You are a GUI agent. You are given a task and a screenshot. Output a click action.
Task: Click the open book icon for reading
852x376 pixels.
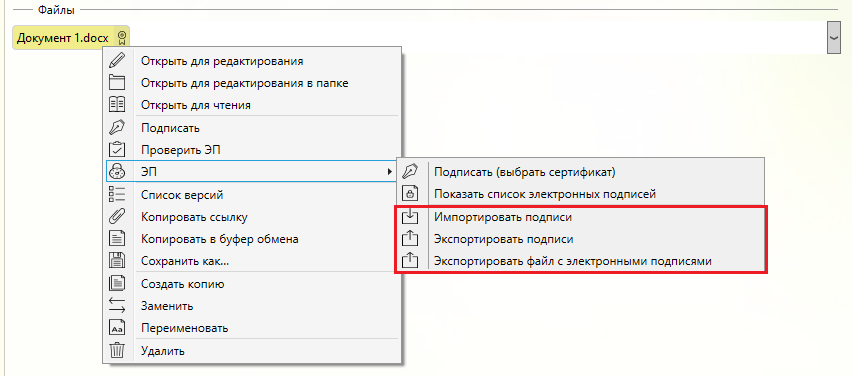coord(117,105)
